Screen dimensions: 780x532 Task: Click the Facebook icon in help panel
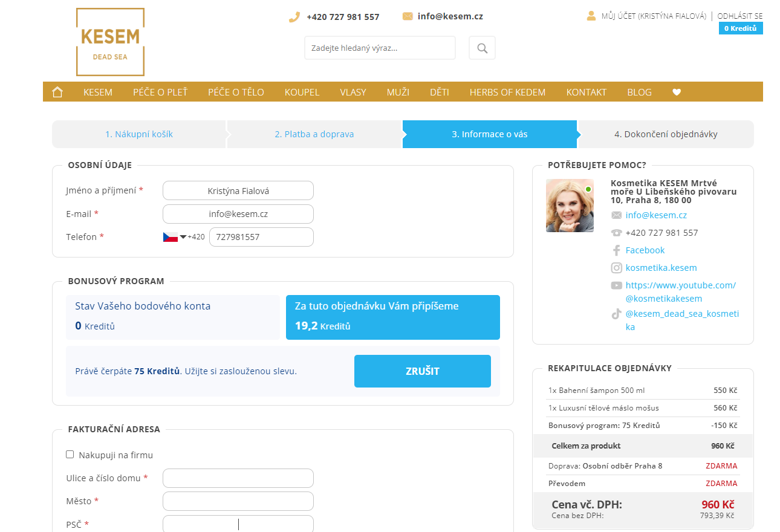point(616,250)
